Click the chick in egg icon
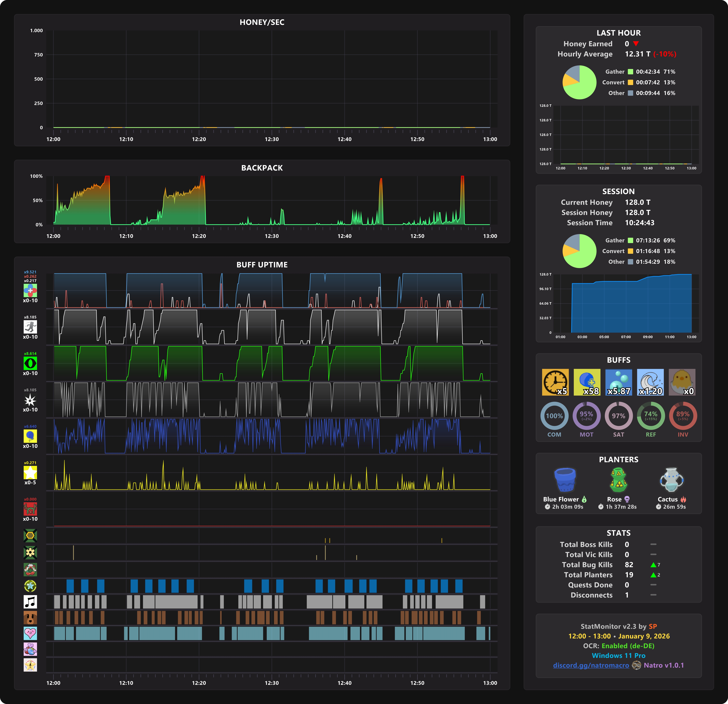728x704 pixels. pyautogui.click(x=682, y=382)
